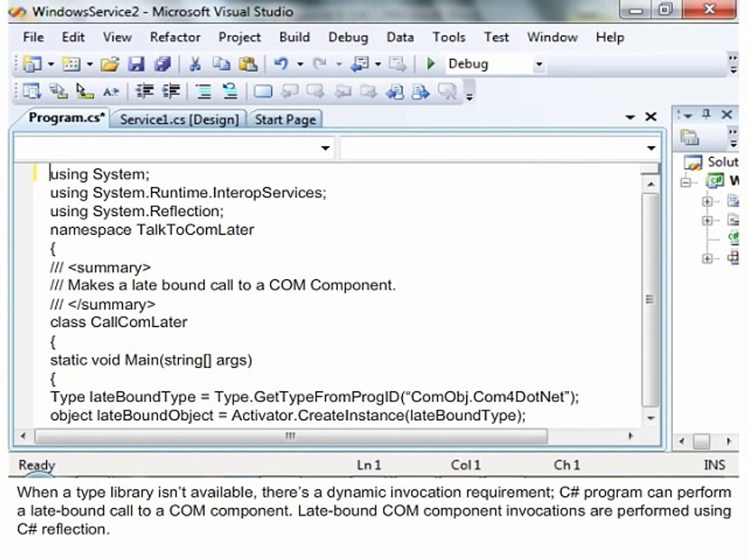Toggle auto-hide pin on Solution Explorer

point(706,114)
